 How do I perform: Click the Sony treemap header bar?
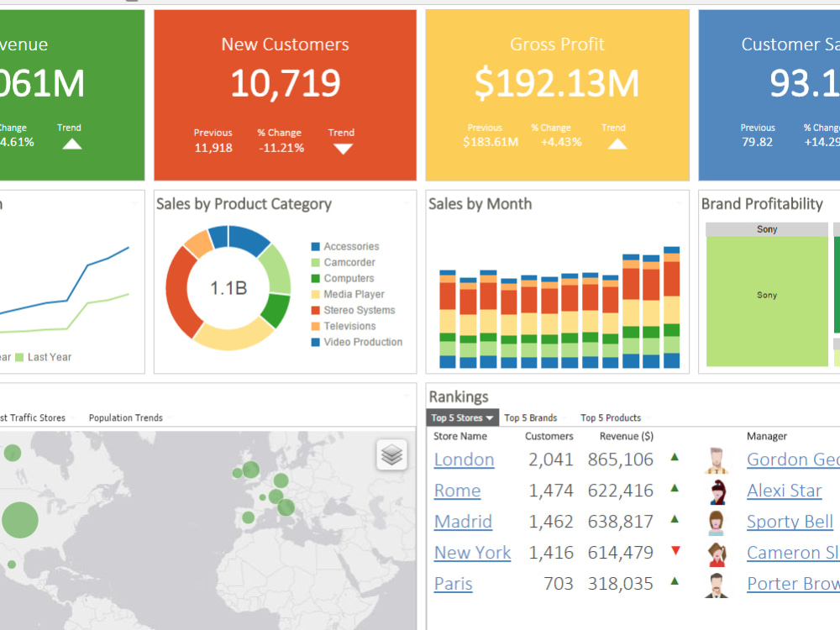pyautogui.click(x=767, y=229)
